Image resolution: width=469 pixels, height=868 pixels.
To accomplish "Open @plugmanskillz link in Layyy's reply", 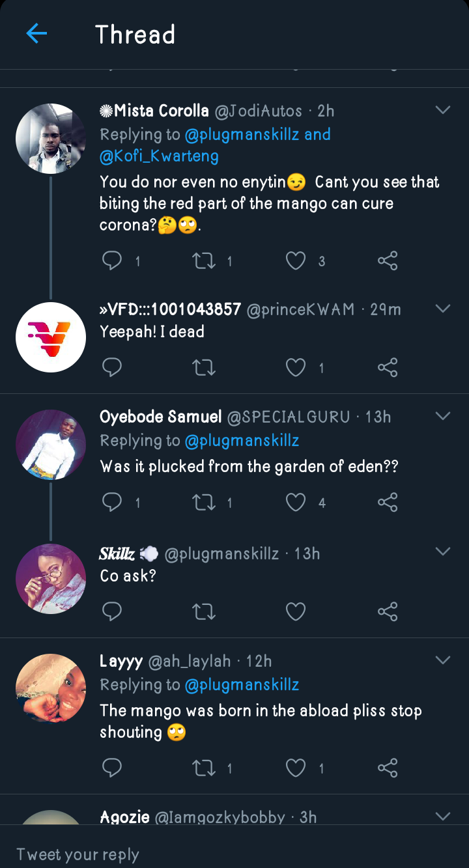I will [x=242, y=685].
